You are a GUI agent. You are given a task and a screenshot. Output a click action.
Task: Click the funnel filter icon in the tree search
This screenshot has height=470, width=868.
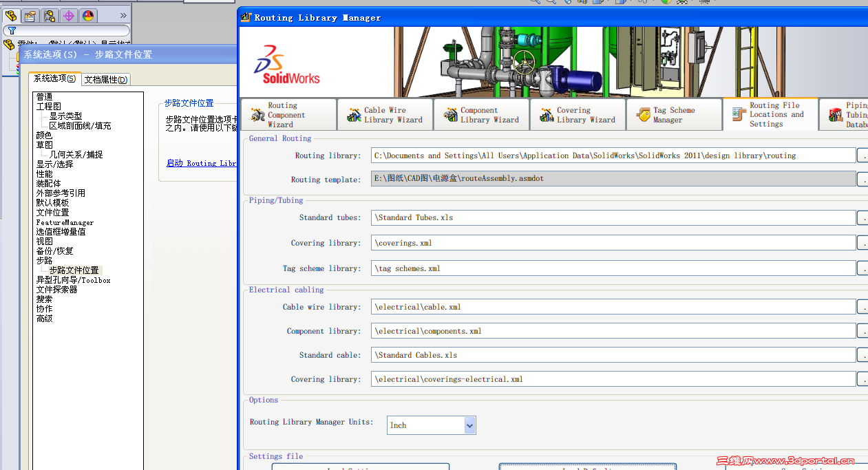coord(12,30)
